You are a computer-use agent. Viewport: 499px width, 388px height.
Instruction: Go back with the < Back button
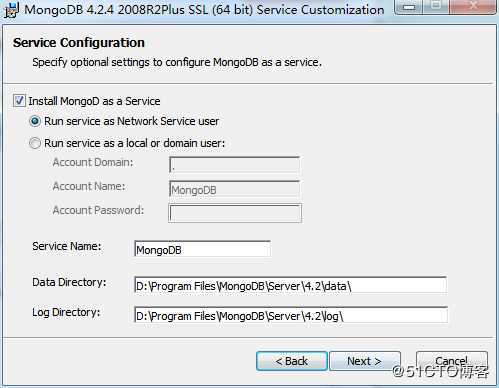292,361
